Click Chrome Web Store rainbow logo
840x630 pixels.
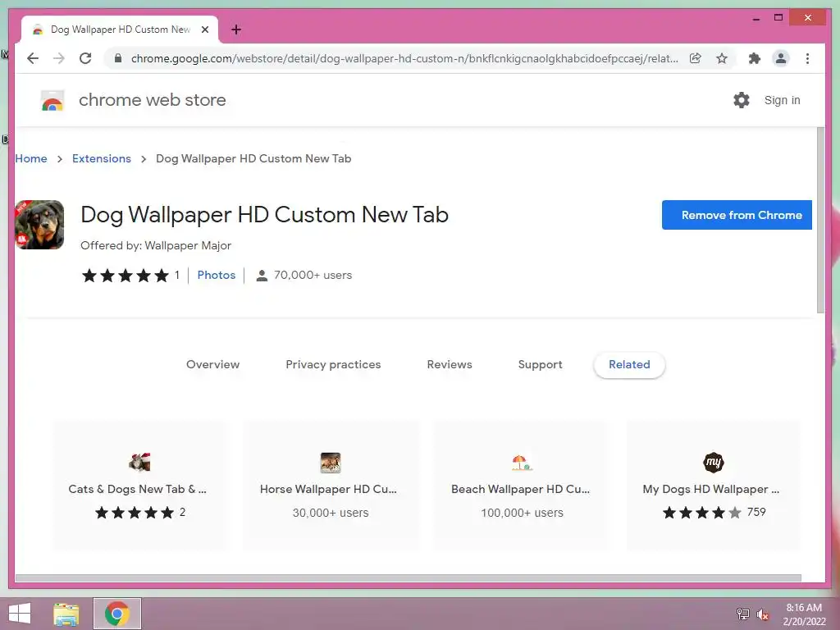52,100
